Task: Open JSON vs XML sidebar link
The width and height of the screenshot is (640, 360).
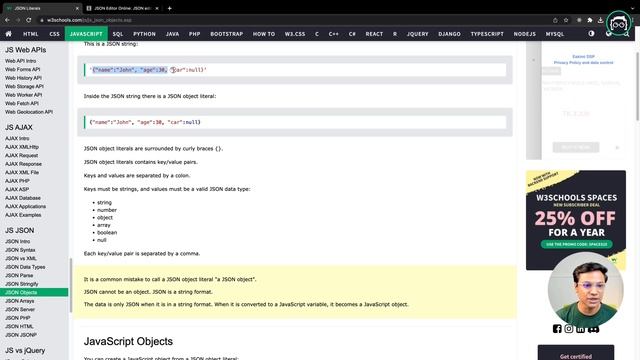Action: (21, 258)
